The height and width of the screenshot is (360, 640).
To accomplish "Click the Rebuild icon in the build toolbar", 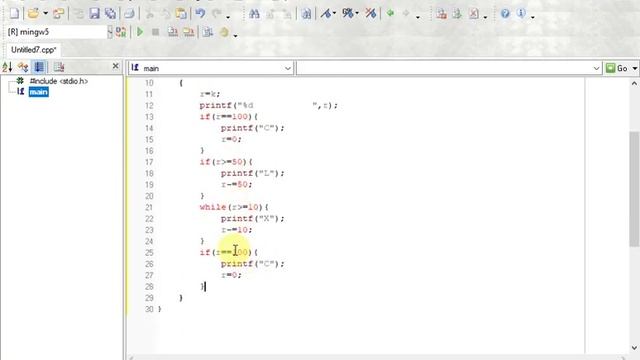I will click(208, 32).
